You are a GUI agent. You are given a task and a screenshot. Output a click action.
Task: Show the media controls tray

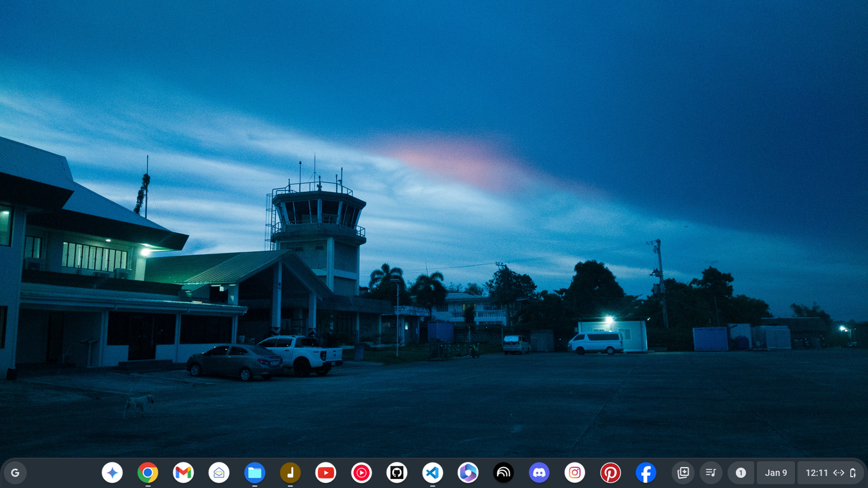[711, 473]
